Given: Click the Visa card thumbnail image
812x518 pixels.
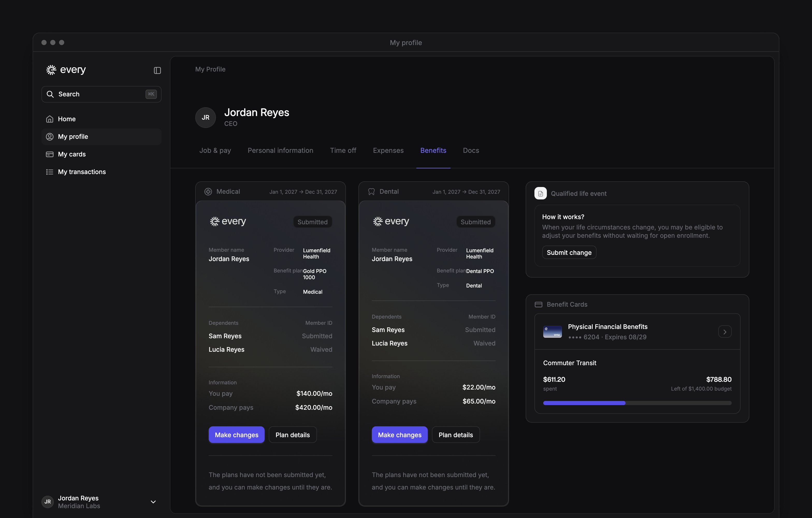Looking at the screenshot, I should click(552, 332).
